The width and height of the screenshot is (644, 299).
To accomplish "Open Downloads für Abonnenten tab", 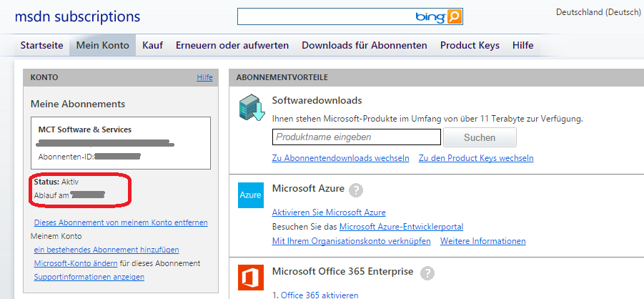I will [x=365, y=45].
